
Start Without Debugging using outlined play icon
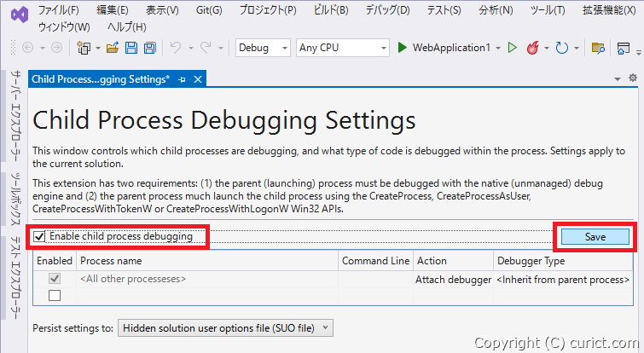point(512,48)
